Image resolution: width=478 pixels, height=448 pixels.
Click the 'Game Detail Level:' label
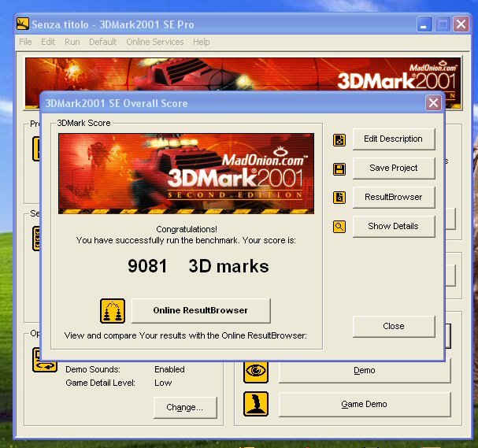[x=100, y=383]
